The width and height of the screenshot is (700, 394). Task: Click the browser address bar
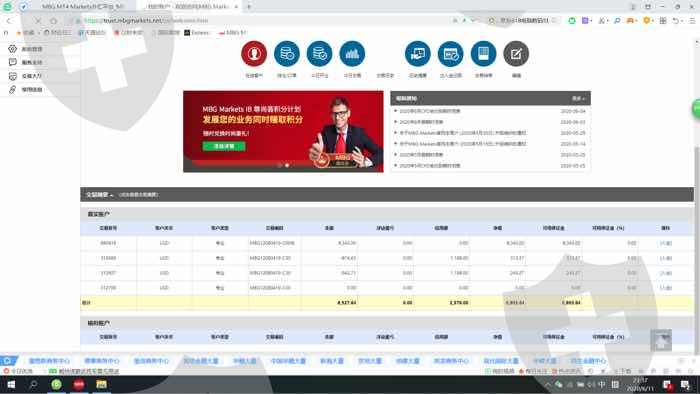tap(268, 21)
